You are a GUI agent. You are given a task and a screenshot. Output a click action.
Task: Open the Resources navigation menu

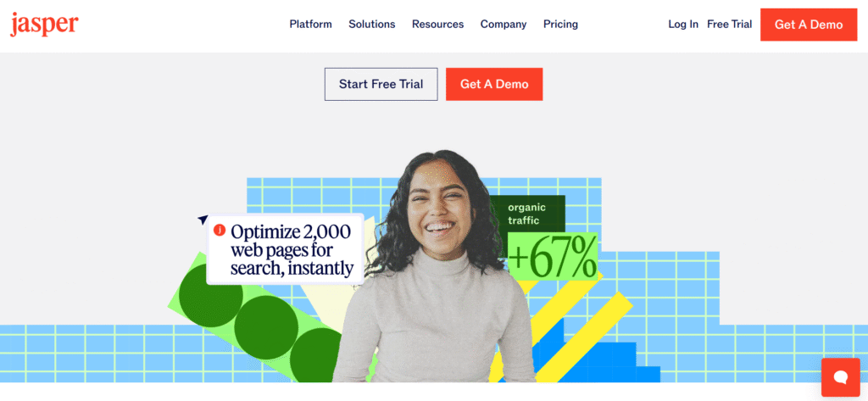pos(438,25)
